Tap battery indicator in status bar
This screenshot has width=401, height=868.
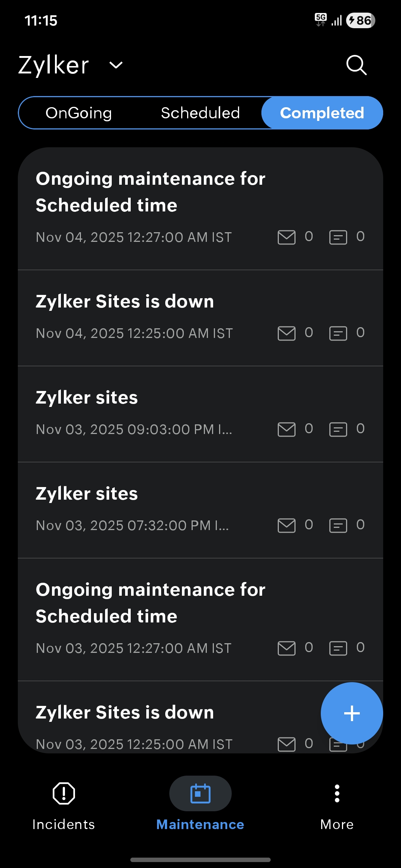click(x=360, y=20)
